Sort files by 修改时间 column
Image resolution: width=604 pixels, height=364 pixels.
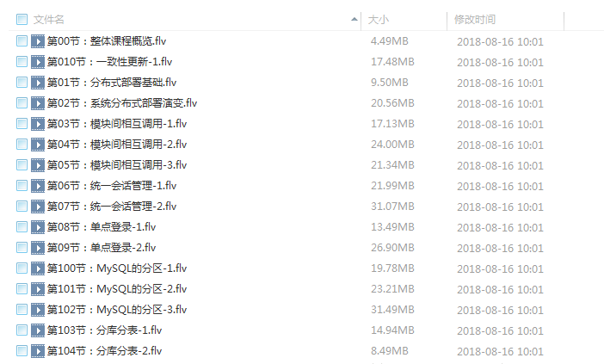(x=475, y=20)
